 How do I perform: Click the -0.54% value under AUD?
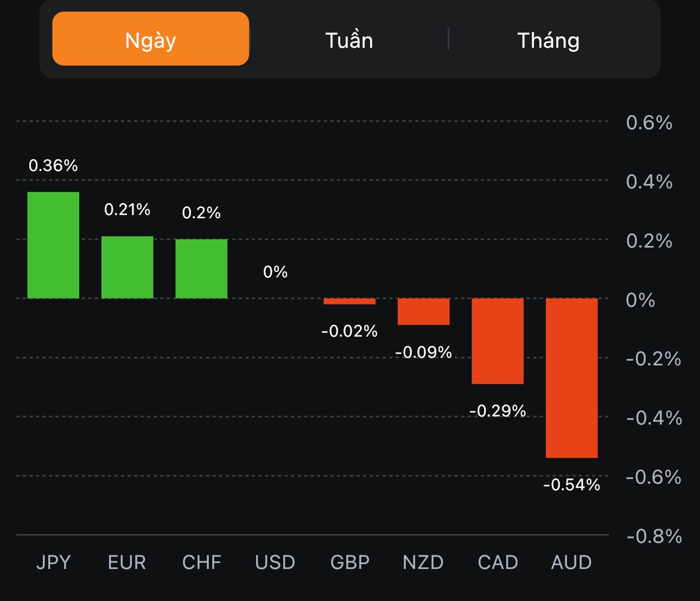571,484
